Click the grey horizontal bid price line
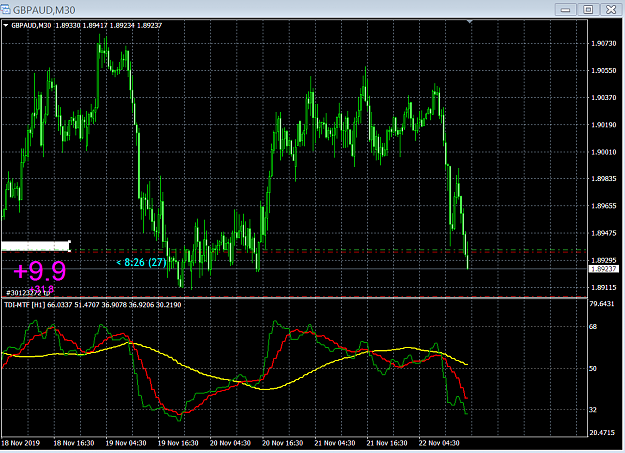The width and height of the screenshot is (625, 453). click(x=295, y=269)
